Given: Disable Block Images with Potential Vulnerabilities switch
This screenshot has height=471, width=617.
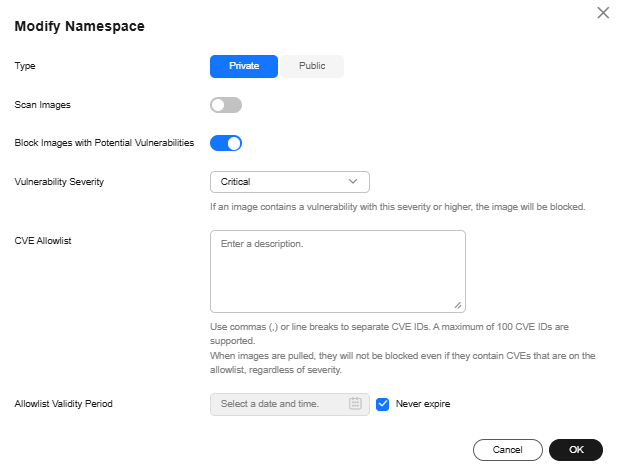Looking at the screenshot, I should point(226,143).
